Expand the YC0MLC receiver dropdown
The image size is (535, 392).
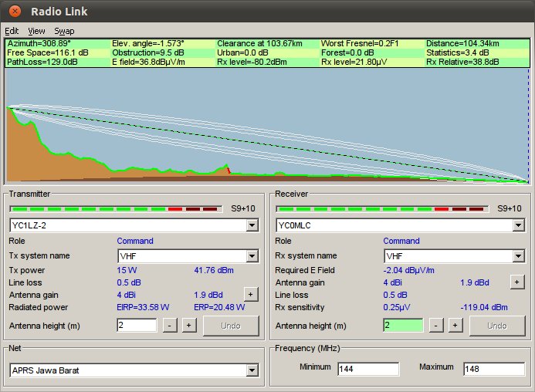coord(519,225)
